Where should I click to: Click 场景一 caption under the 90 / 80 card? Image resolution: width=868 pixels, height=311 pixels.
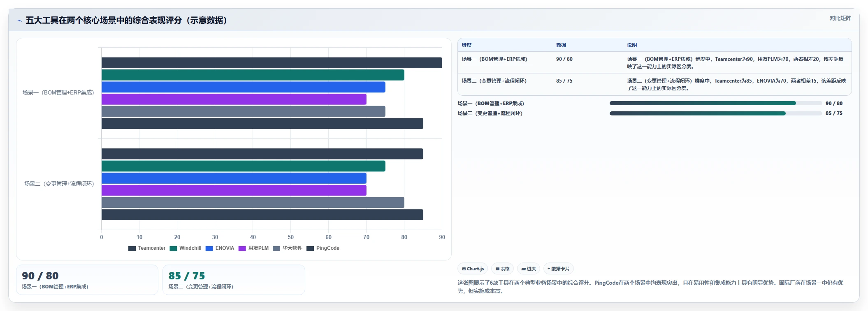[55, 287]
